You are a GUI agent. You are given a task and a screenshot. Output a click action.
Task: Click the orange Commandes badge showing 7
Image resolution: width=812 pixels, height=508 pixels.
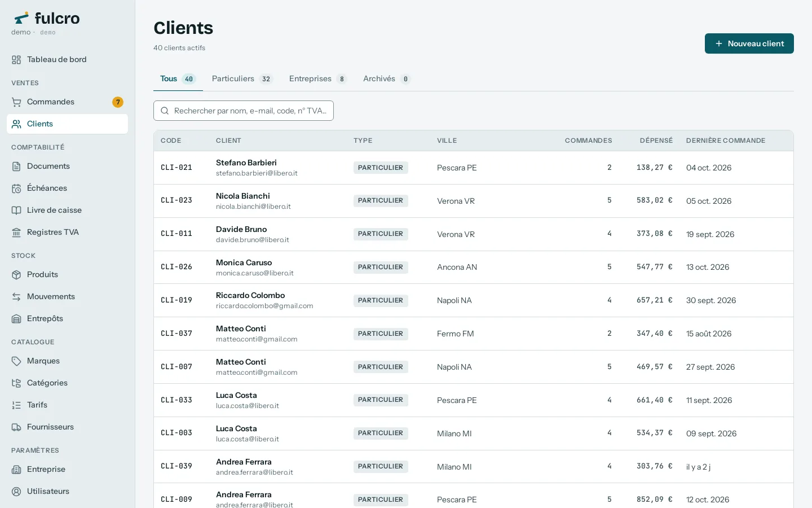pos(118,102)
